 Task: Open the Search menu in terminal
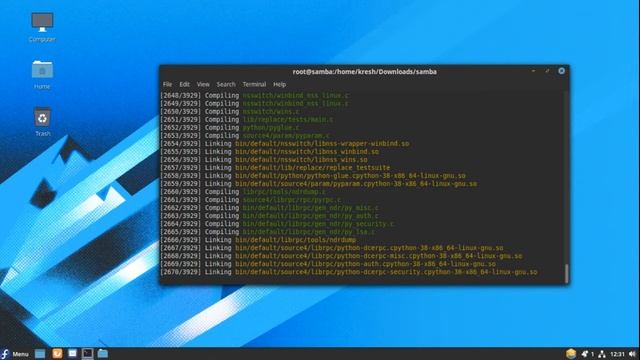click(226, 84)
